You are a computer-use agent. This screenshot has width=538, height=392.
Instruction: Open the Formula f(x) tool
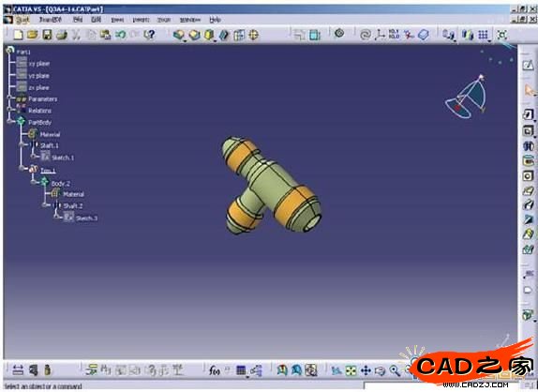[214, 370]
